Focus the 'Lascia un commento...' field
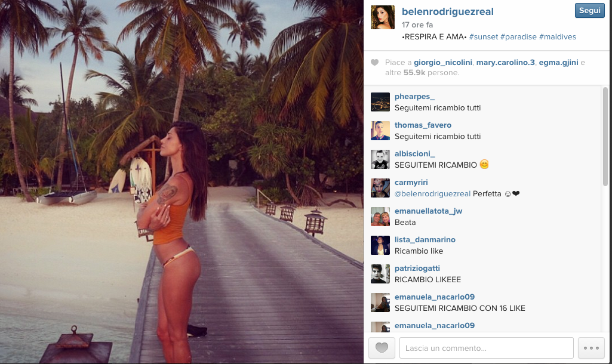Viewport: 612px width, 364px height. pyautogui.click(x=487, y=348)
